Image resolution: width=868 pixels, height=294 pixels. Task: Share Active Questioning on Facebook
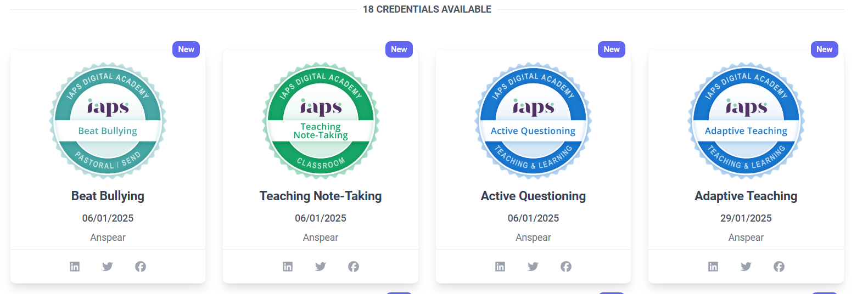click(x=566, y=267)
